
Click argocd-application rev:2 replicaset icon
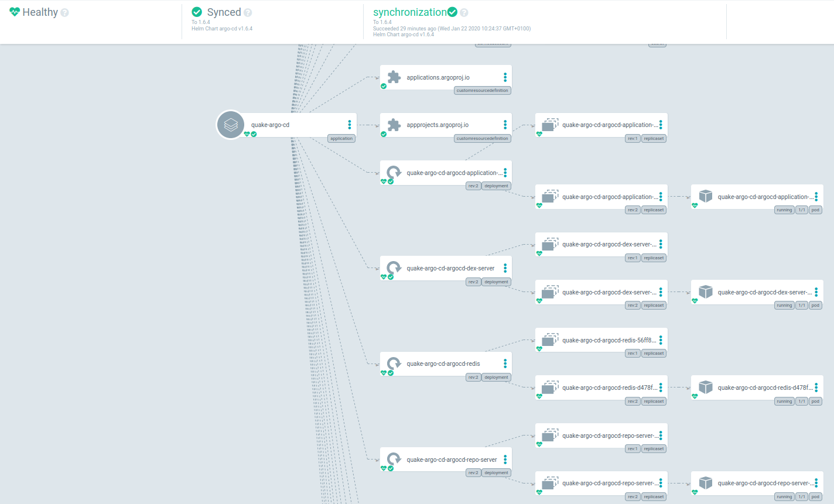tap(550, 196)
